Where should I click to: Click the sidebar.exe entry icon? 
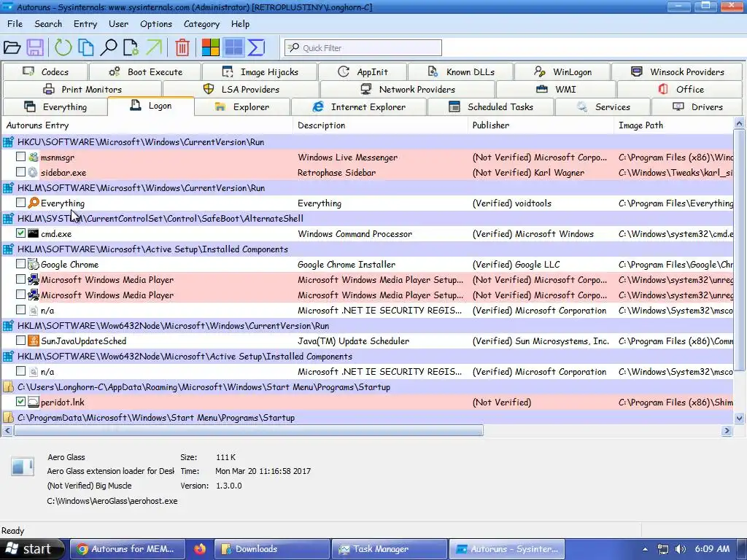pos(32,172)
